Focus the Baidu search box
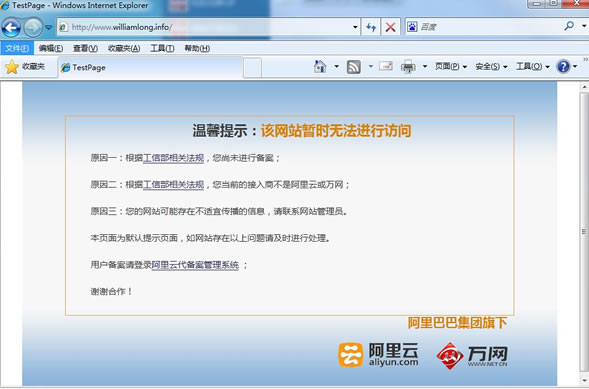589x389 pixels. click(488, 27)
